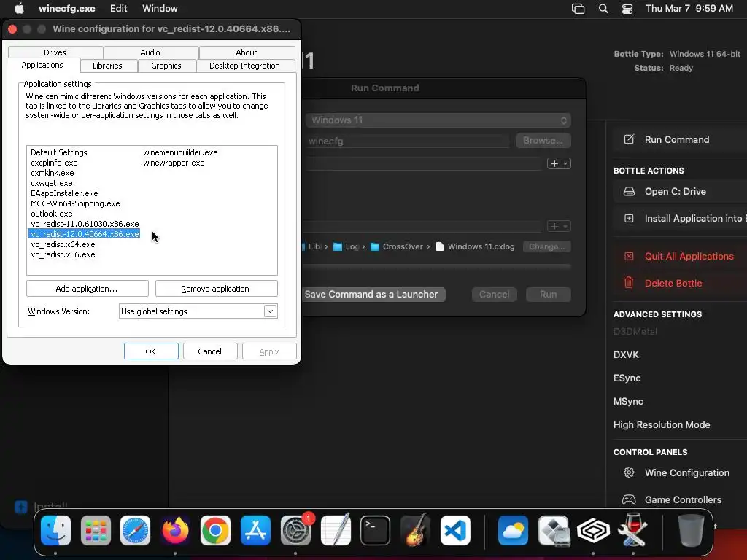
Task: Launch Safari from the Dock
Action: pos(135,531)
